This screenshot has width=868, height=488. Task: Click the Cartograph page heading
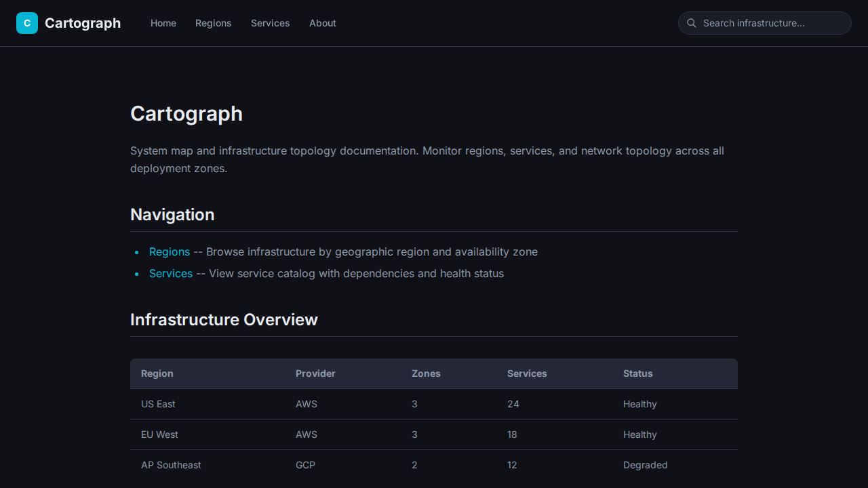(186, 113)
